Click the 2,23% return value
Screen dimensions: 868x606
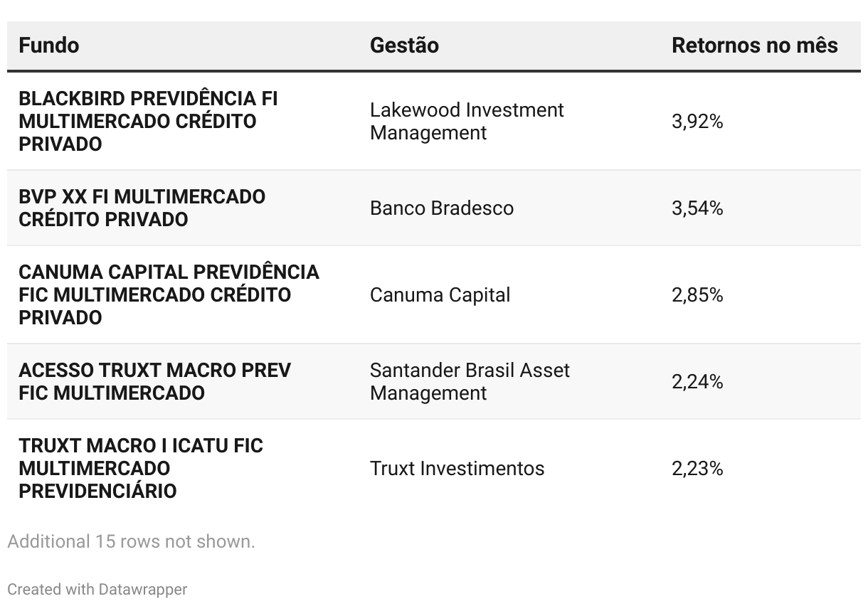[x=697, y=469]
